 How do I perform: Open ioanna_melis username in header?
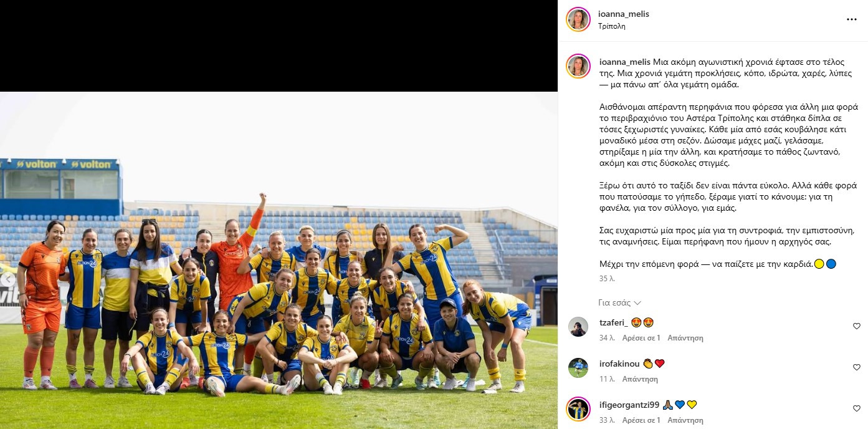[623, 14]
